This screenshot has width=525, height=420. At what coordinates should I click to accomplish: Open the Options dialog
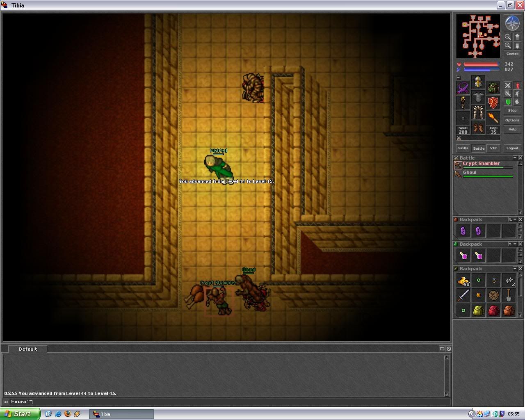click(x=512, y=120)
